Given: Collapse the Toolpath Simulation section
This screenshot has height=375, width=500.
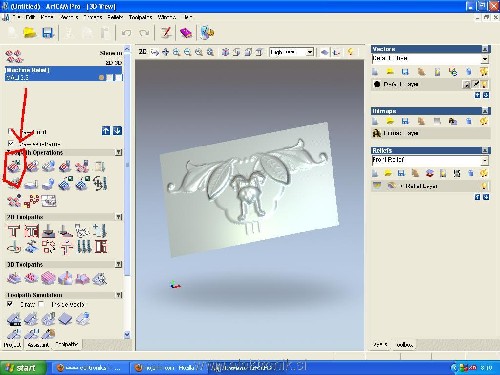Looking at the screenshot, I should click(119, 295).
